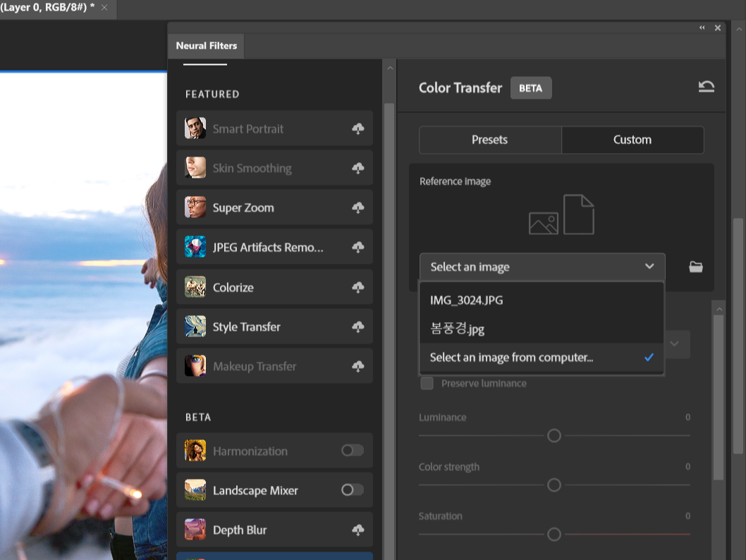Download the JPEG Artifacts Removal filter cloud icon
The image size is (746, 560).
(x=357, y=247)
